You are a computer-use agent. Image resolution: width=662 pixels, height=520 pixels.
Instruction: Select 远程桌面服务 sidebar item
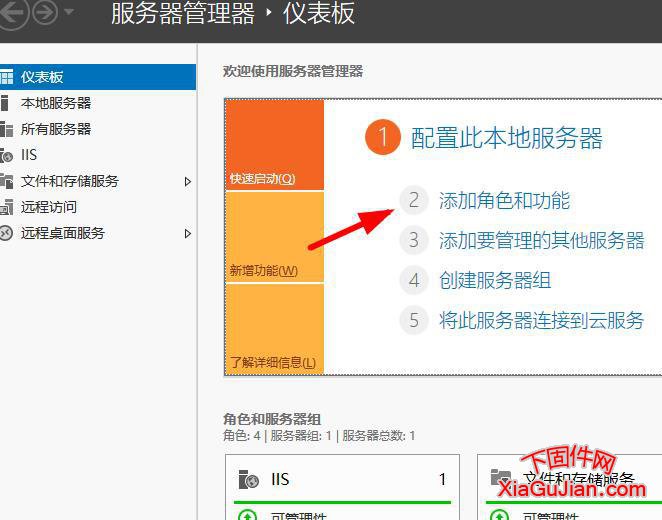tap(98, 233)
